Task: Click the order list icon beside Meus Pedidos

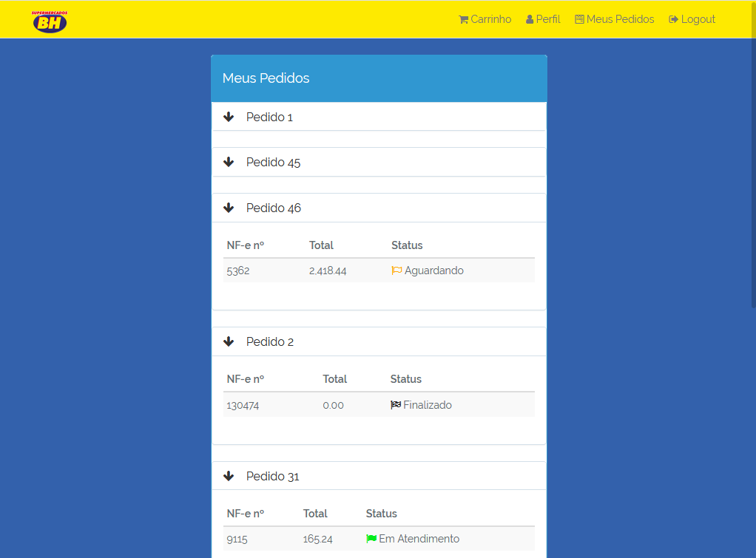Action: (579, 20)
